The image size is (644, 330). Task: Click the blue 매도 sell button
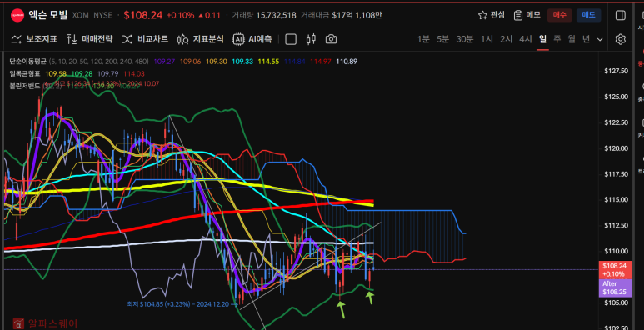pyautogui.click(x=588, y=15)
